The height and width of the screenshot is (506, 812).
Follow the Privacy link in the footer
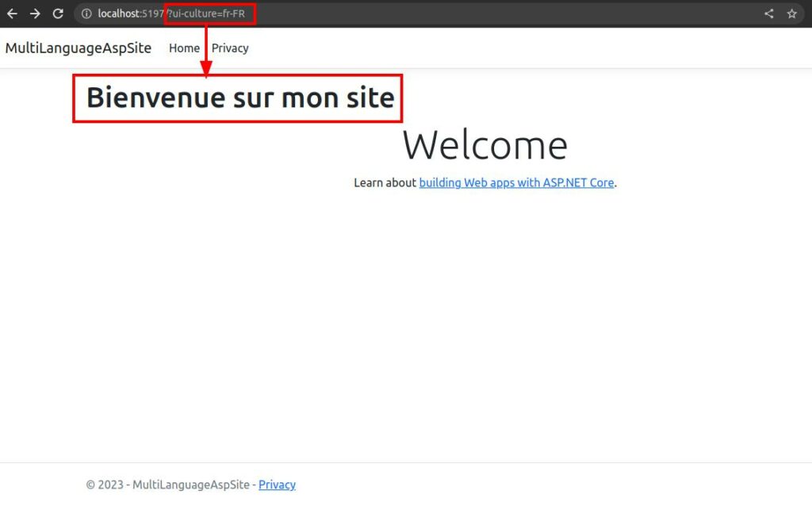[277, 485]
